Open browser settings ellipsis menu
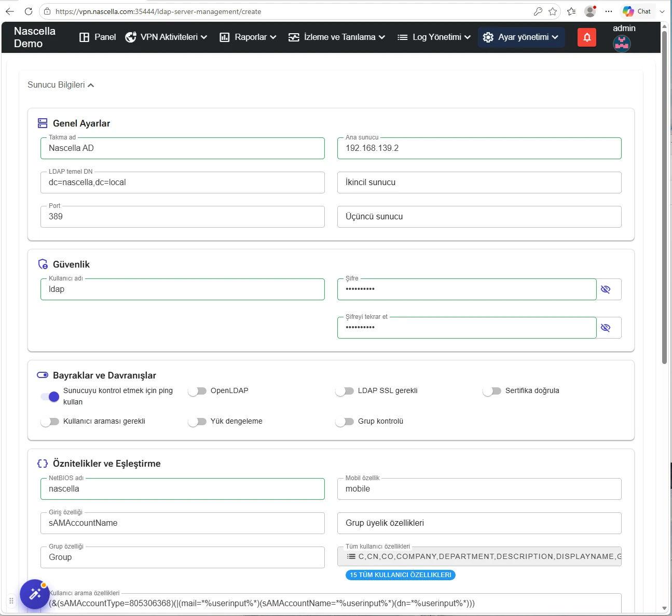 coord(609,11)
